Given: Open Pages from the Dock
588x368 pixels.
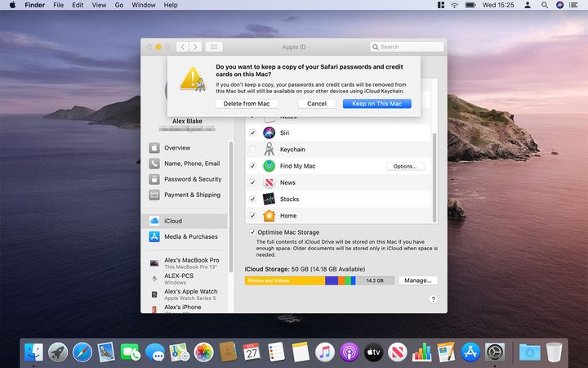Looking at the screenshot, I should click(446, 352).
